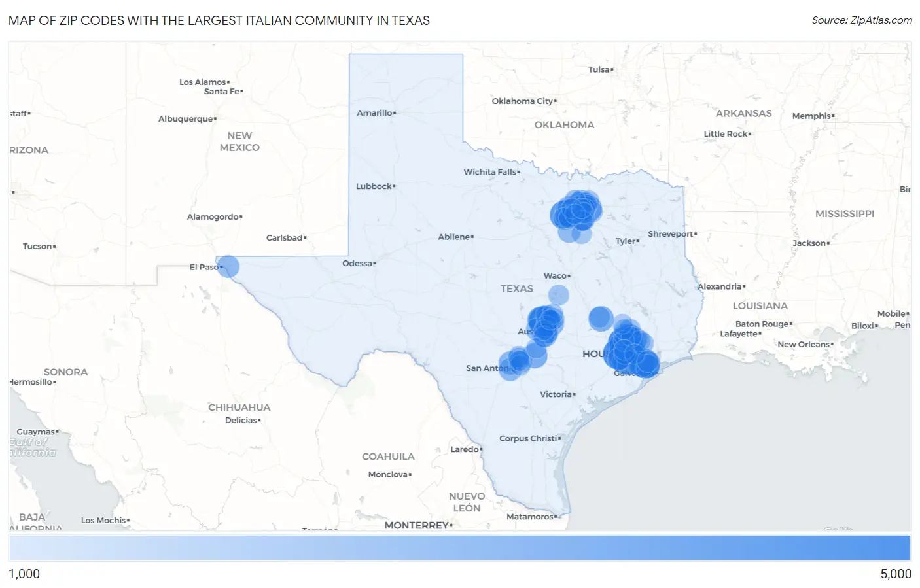Click the Memphis city label

pyautogui.click(x=811, y=116)
